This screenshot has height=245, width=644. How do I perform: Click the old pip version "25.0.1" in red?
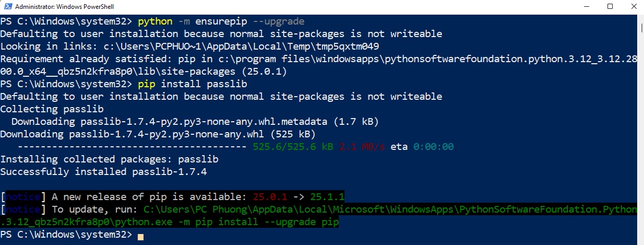point(270,197)
